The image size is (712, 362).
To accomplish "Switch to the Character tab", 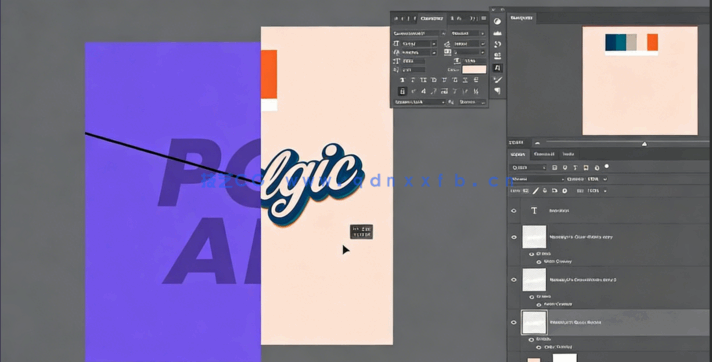I will [x=432, y=19].
